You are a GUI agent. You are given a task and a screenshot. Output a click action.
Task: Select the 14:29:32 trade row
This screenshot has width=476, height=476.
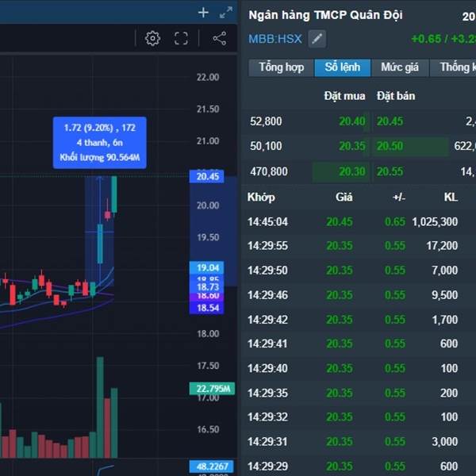click(x=359, y=417)
